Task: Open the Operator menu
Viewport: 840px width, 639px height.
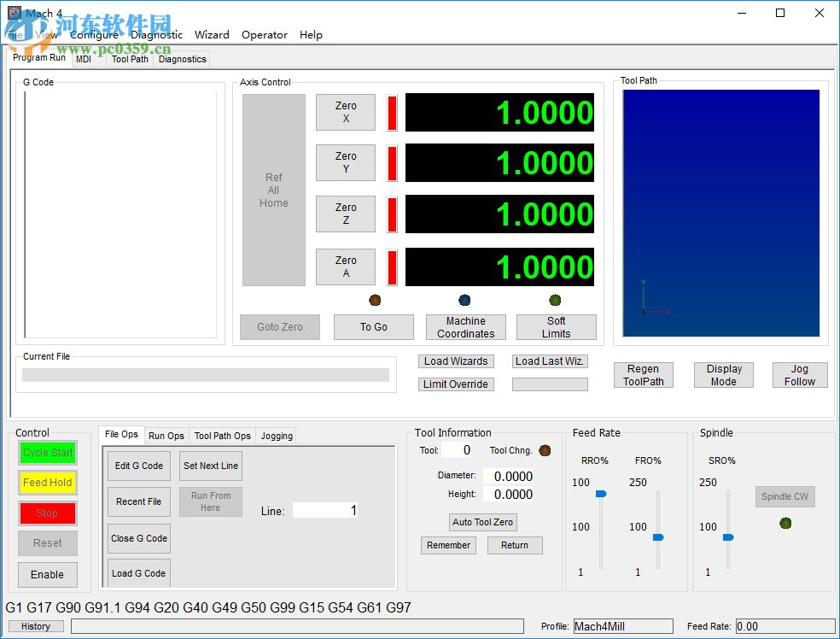Action: click(265, 35)
